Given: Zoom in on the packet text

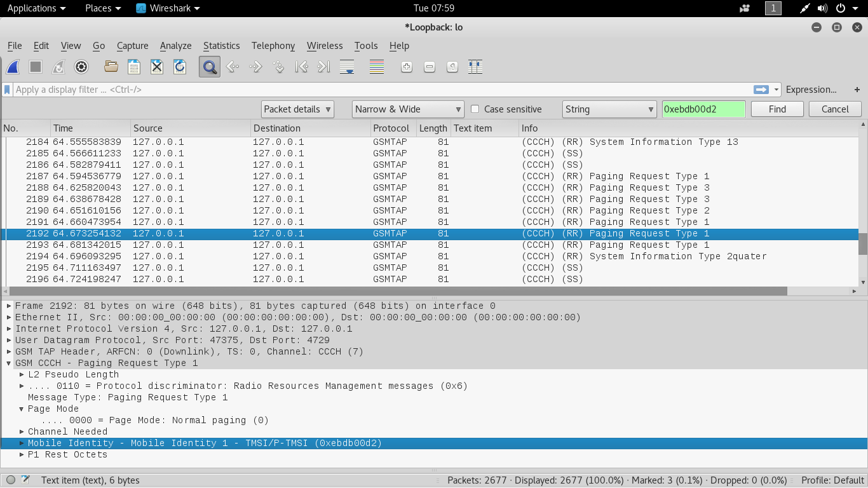Looking at the screenshot, I should pos(407,67).
